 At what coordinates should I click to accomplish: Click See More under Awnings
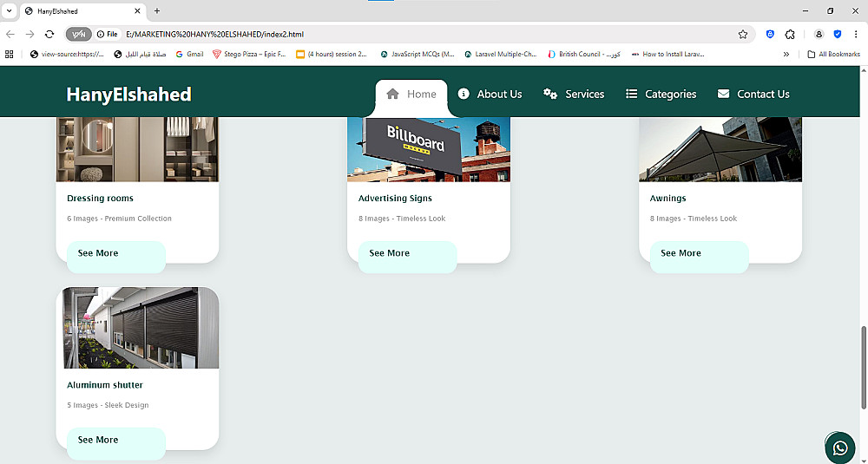pyautogui.click(x=699, y=257)
